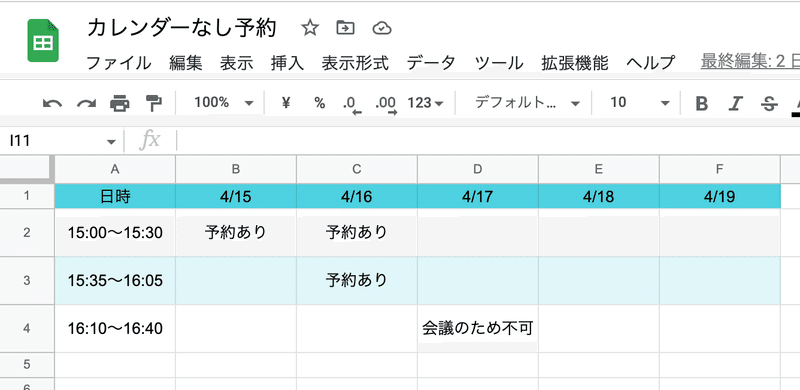Check the cloud save status icon
The image size is (800, 390).
[382, 28]
